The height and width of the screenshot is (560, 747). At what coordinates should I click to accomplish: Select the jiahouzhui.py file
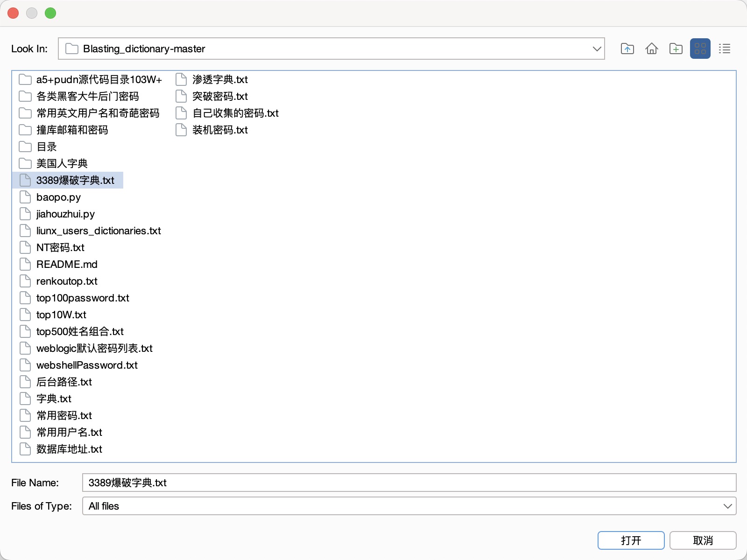coord(65,214)
